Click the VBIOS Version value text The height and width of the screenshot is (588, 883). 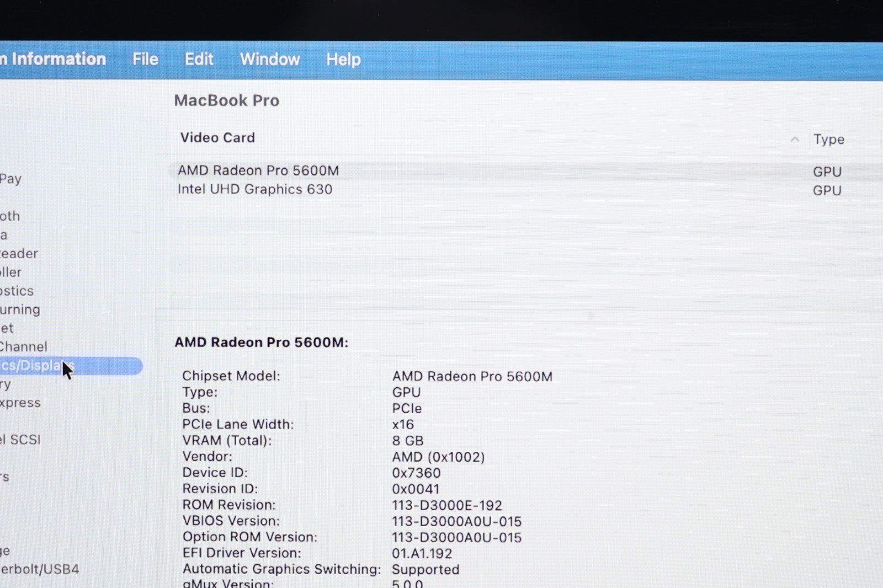coord(456,521)
